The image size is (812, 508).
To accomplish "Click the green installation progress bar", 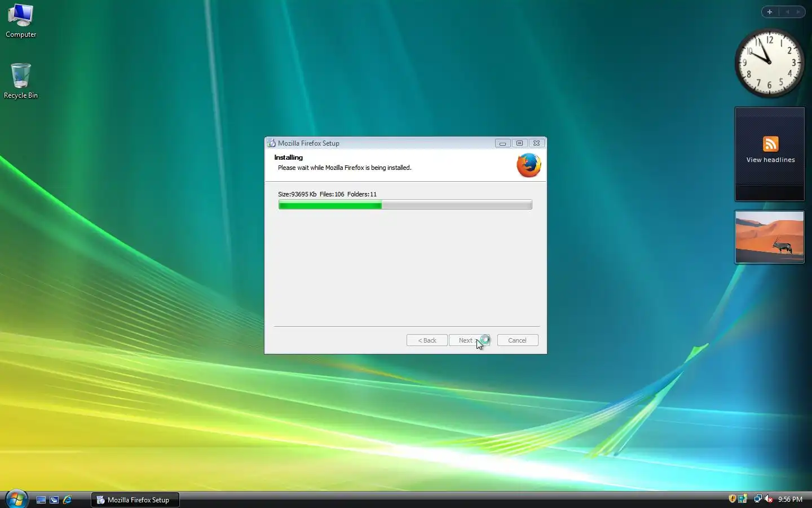I will [x=405, y=205].
